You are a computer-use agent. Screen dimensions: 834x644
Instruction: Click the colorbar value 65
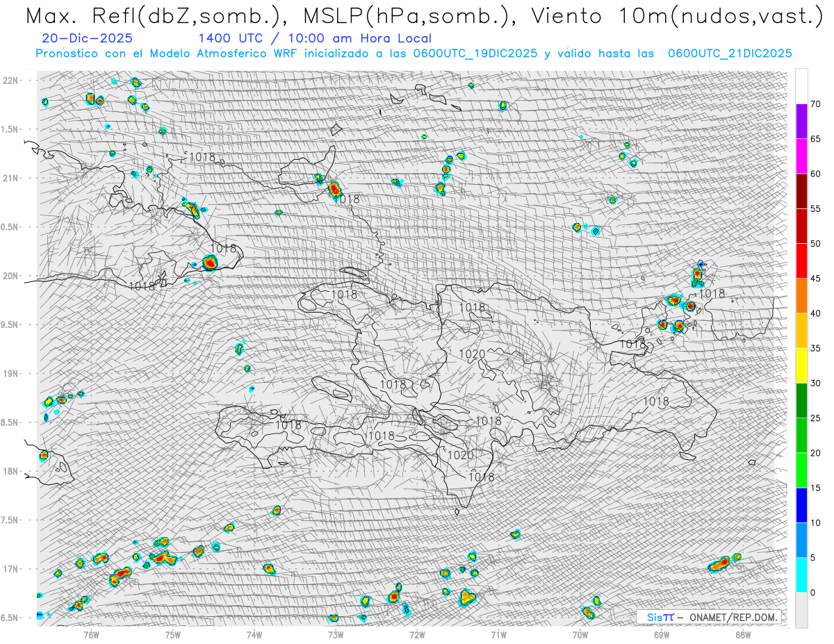coord(815,139)
